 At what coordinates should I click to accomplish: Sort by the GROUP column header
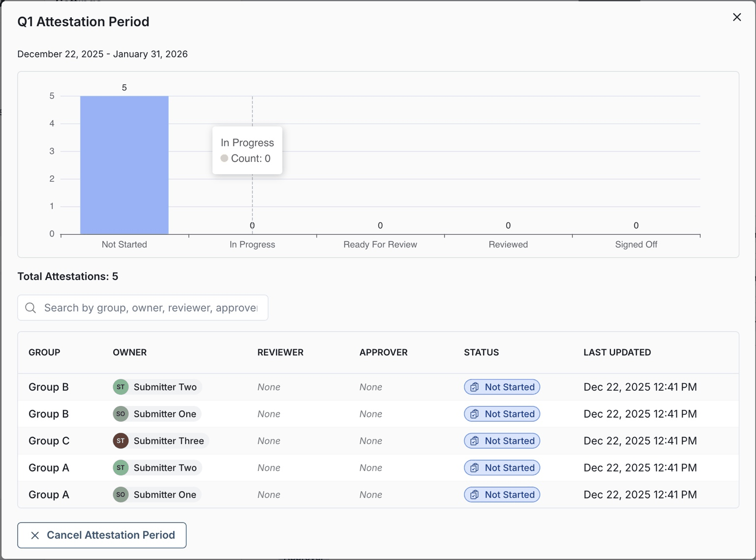pos(44,352)
